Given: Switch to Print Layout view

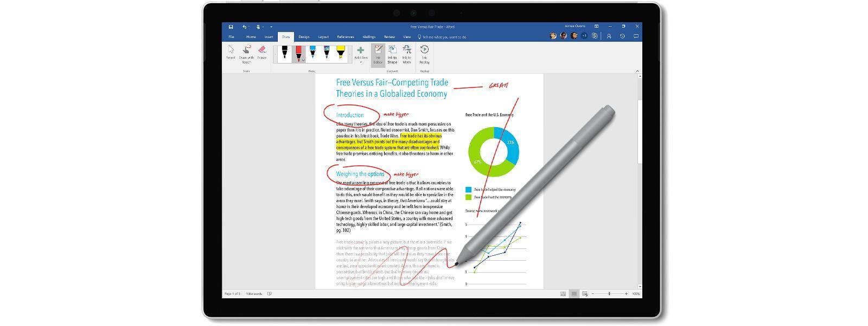Looking at the screenshot, I should pos(574,294).
